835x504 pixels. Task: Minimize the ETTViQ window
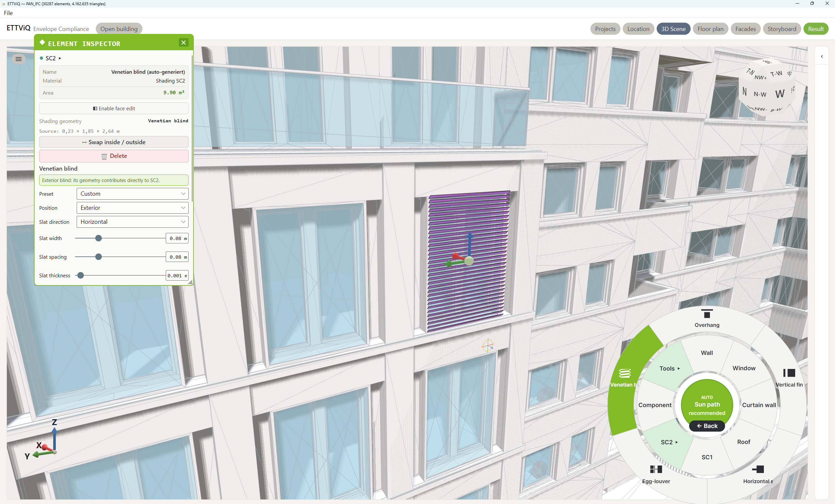point(797,3)
